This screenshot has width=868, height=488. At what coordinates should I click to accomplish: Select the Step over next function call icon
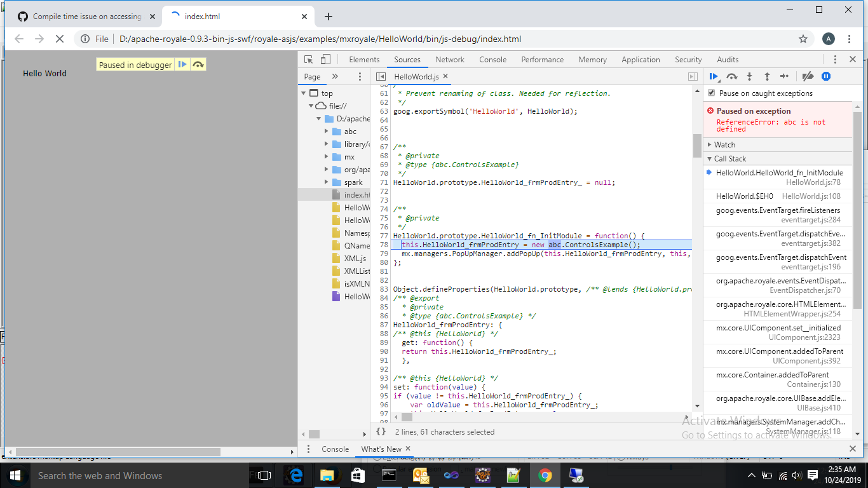pos(731,76)
